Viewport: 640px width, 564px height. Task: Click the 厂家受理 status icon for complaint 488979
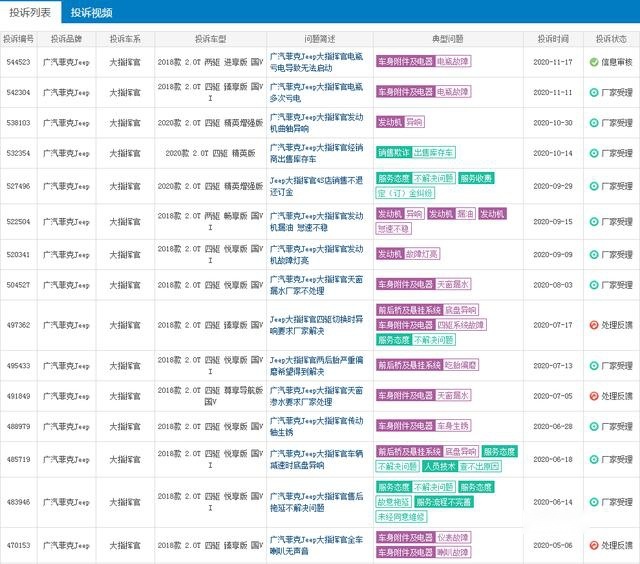(594, 426)
